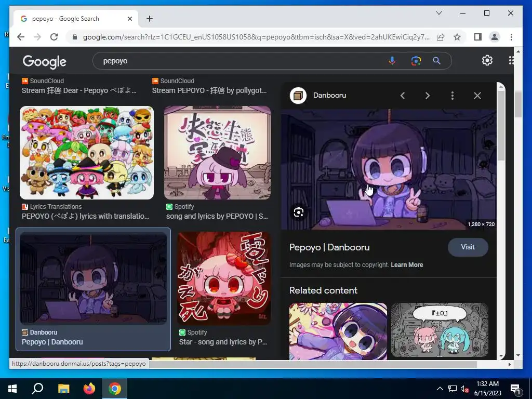Click the Related content heading

(323, 290)
